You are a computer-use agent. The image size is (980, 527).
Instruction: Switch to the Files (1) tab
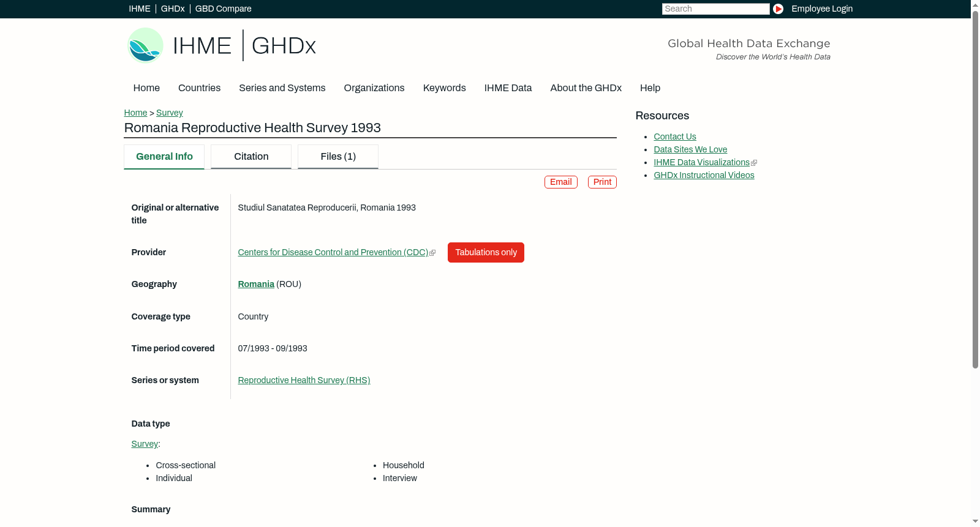(338, 157)
